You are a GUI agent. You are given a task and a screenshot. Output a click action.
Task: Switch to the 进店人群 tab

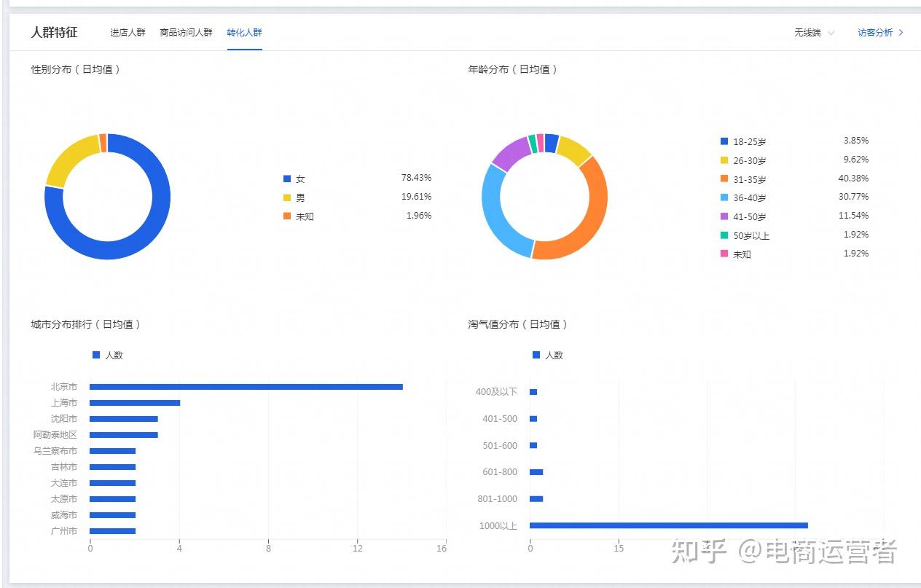[128, 33]
